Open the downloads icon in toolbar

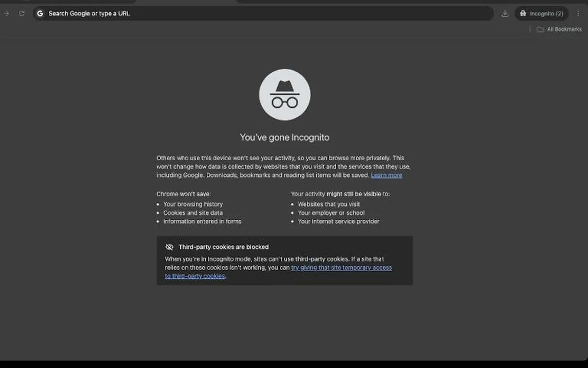click(x=505, y=13)
